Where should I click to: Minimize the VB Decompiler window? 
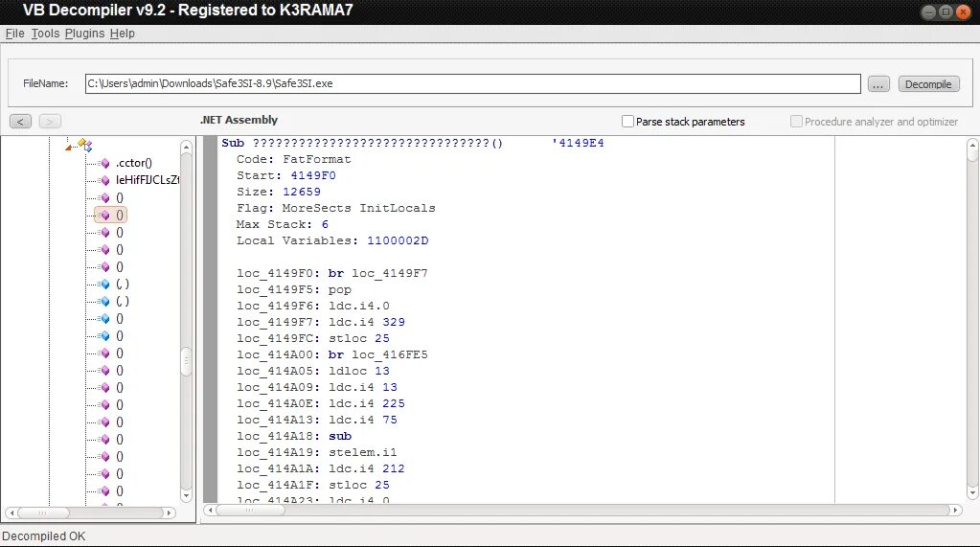[x=929, y=11]
